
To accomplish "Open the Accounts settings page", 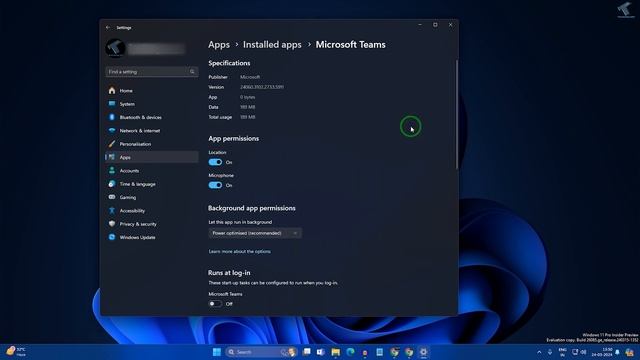I will (152, 171).
